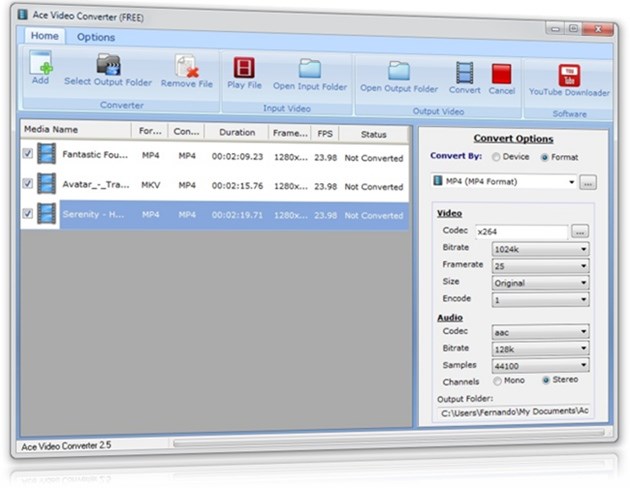Open the video Bitrate 1024k dropdown
The width and height of the screenshot is (630, 490).
pos(583,249)
